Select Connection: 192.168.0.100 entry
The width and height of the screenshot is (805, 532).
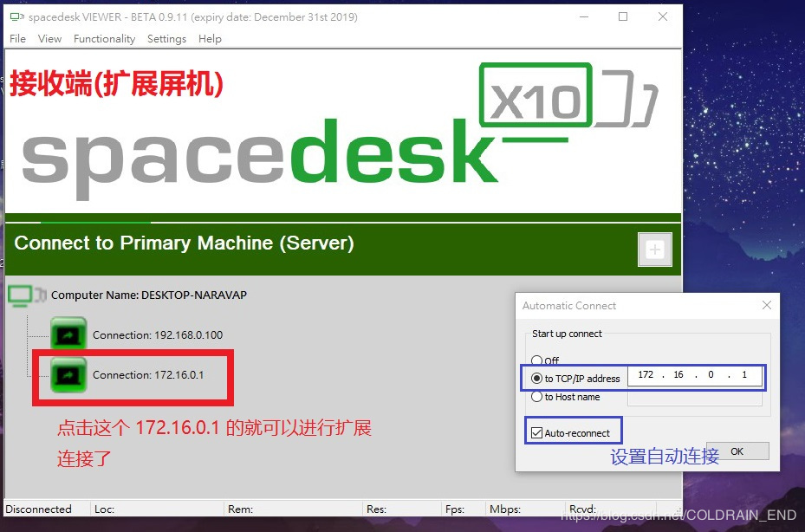(157, 334)
